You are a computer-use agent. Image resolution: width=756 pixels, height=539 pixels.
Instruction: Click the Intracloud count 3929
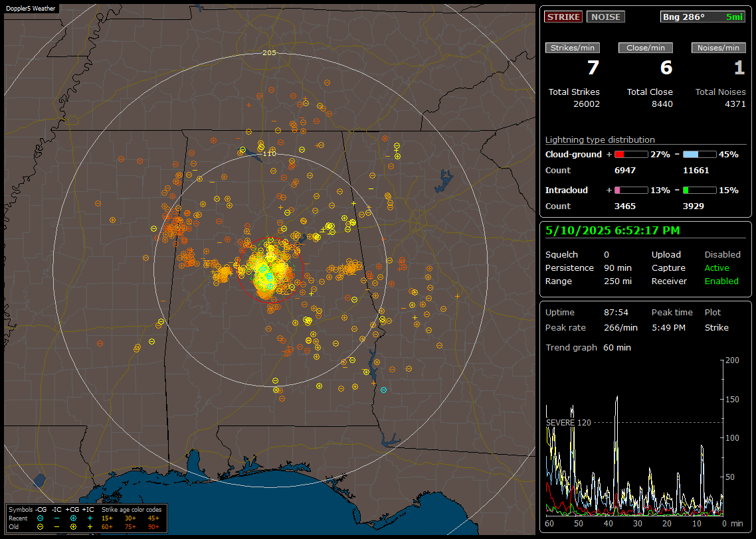click(x=694, y=206)
